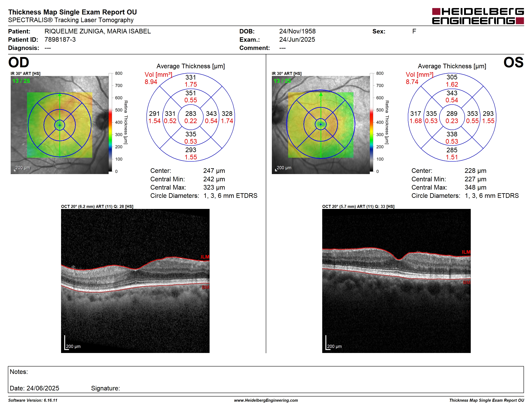Click the DOB value 24/Nov/1958

[x=297, y=31]
